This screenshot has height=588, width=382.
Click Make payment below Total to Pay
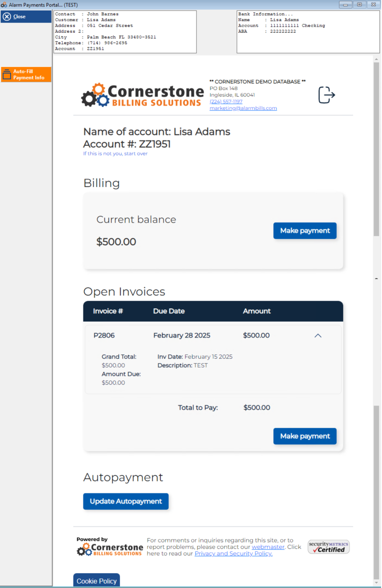[x=305, y=436]
